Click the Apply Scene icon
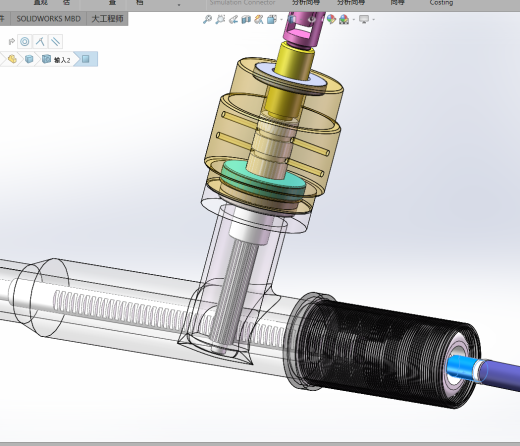This screenshot has width=520, height=446. tap(344, 20)
